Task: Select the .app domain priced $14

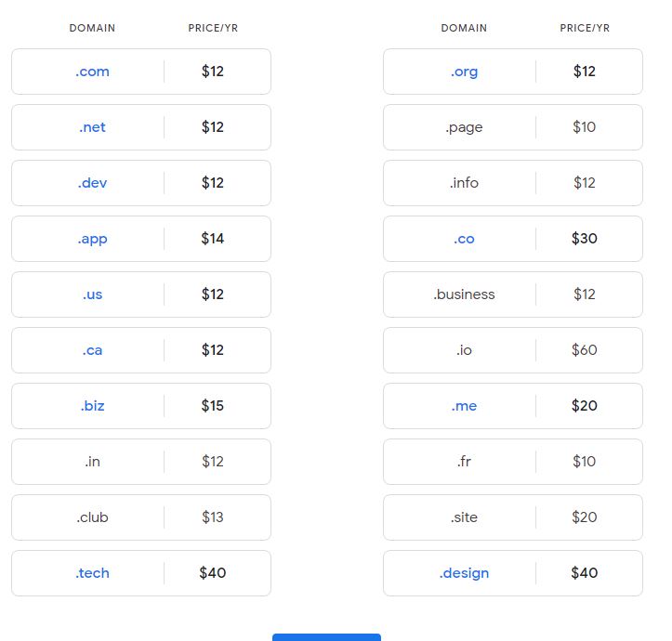Action: (141, 239)
